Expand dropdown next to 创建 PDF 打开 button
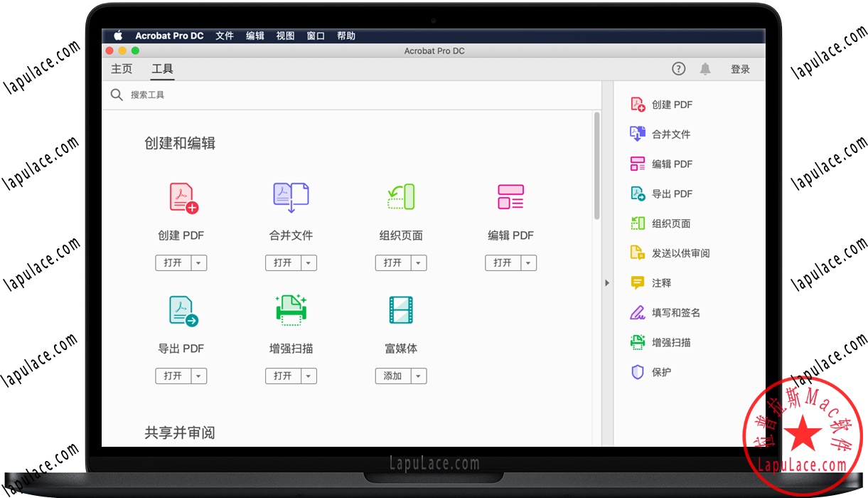Screen dimensions: 868x498 tap(200, 263)
